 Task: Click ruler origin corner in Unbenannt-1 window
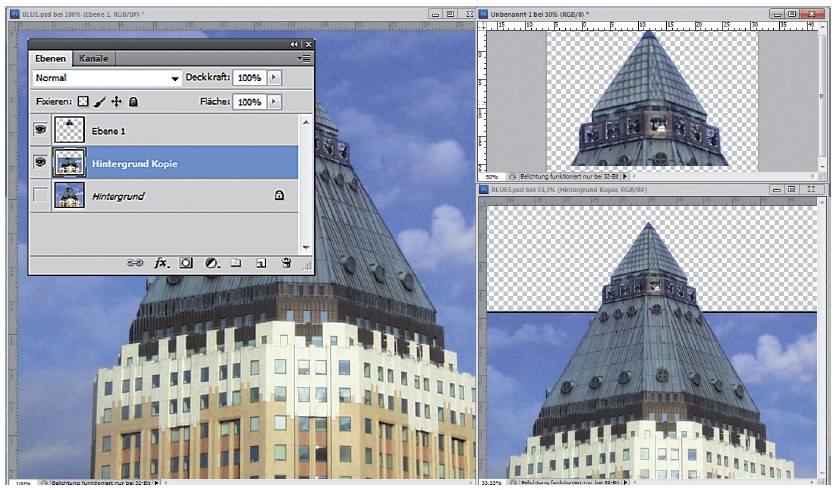[483, 26]
